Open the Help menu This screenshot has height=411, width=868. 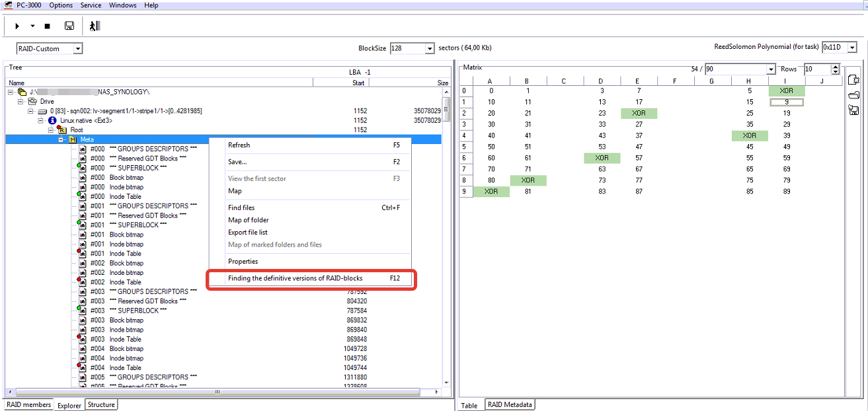pyautogui.click(x=151, y=5)
